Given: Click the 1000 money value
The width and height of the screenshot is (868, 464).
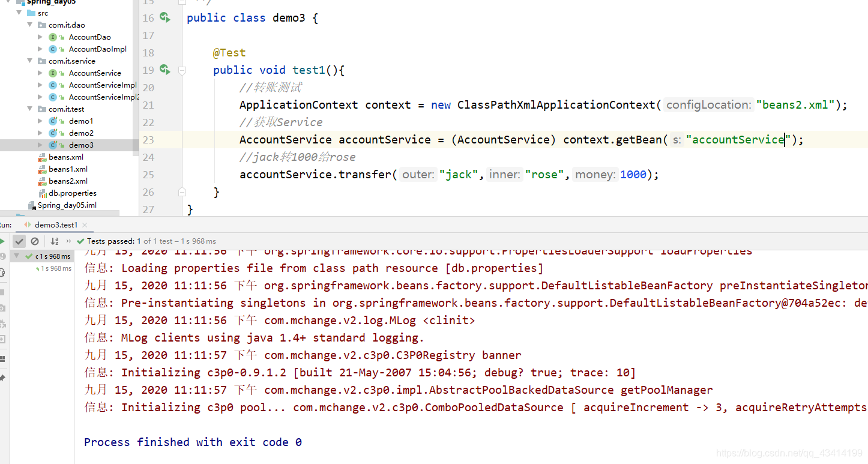Looking at the screenshot, I should coord(633,175).
